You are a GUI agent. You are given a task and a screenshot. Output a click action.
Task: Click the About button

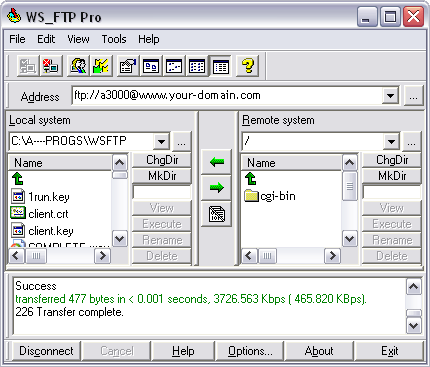319,351
